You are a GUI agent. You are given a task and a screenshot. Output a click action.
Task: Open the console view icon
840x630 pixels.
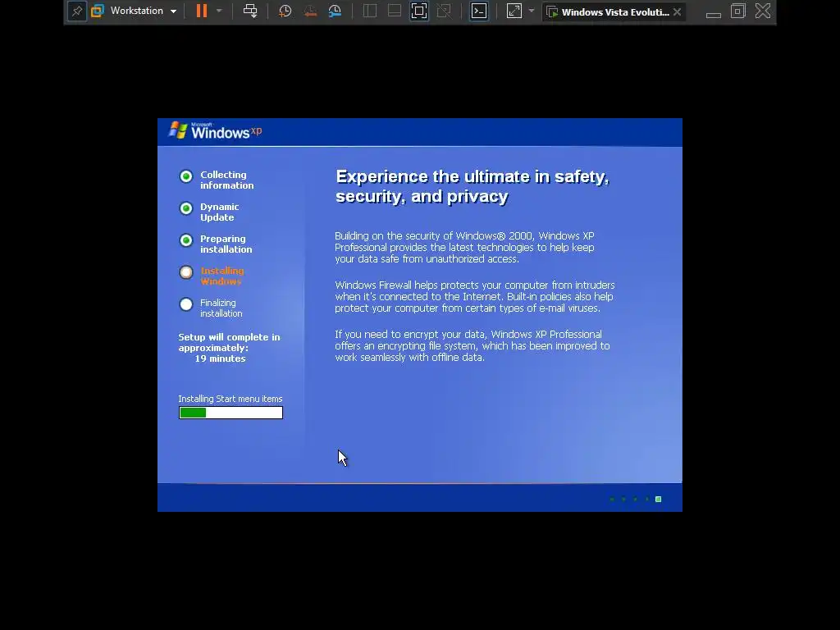point(479,11)
